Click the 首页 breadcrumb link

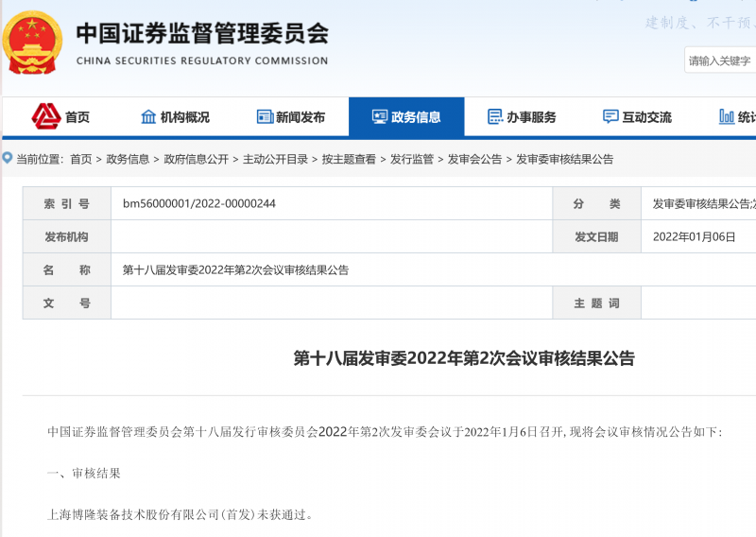81,159
